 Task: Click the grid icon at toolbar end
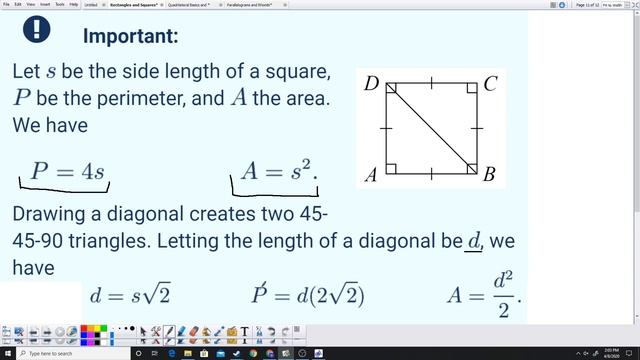coord(297,329)
